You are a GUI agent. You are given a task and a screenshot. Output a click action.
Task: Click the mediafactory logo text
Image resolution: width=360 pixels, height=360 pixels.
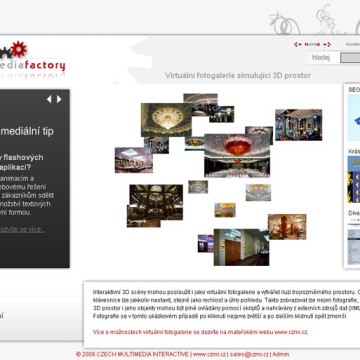[33, 65]
